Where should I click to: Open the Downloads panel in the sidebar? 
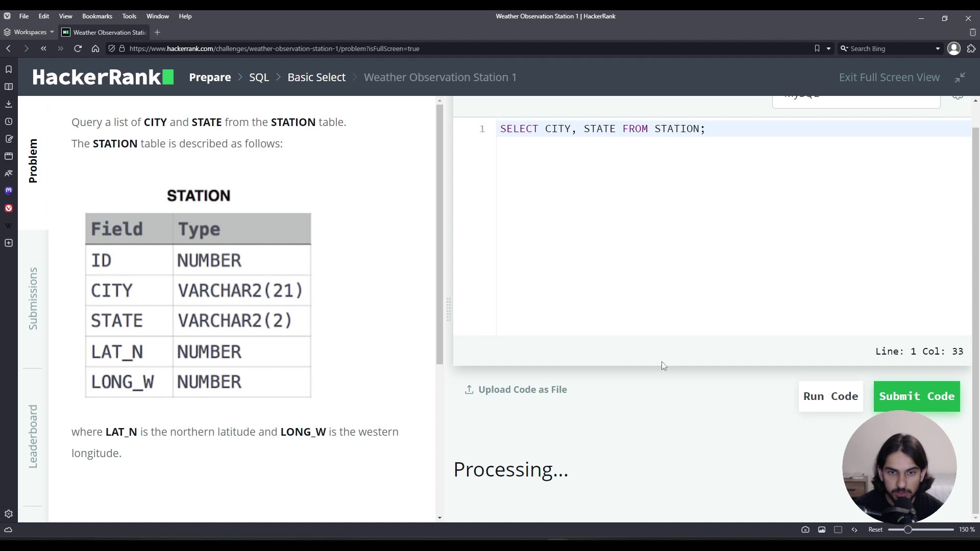click(x=8, y=104)
